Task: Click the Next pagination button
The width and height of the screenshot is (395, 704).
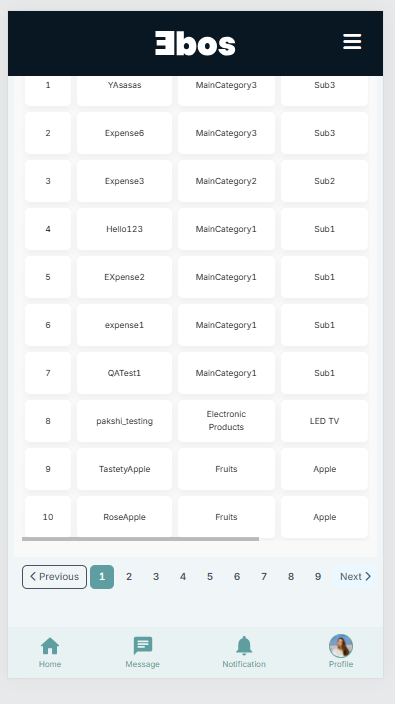Action: pos(355,576)
